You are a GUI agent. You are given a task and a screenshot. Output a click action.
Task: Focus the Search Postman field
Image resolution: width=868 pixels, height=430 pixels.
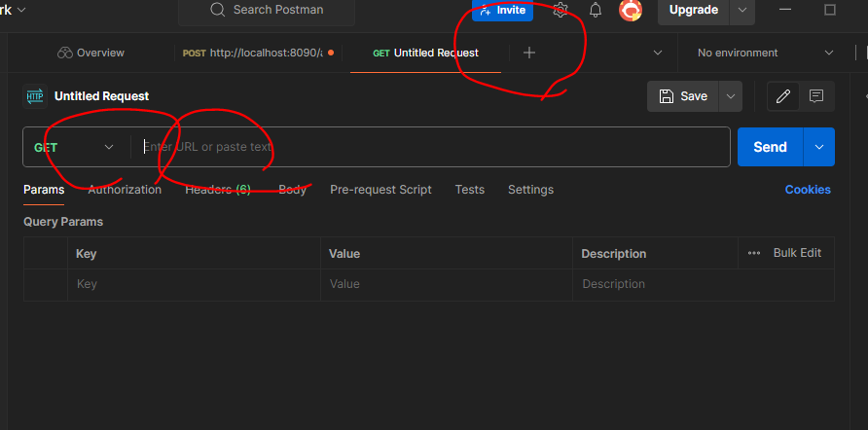(267, 10)
